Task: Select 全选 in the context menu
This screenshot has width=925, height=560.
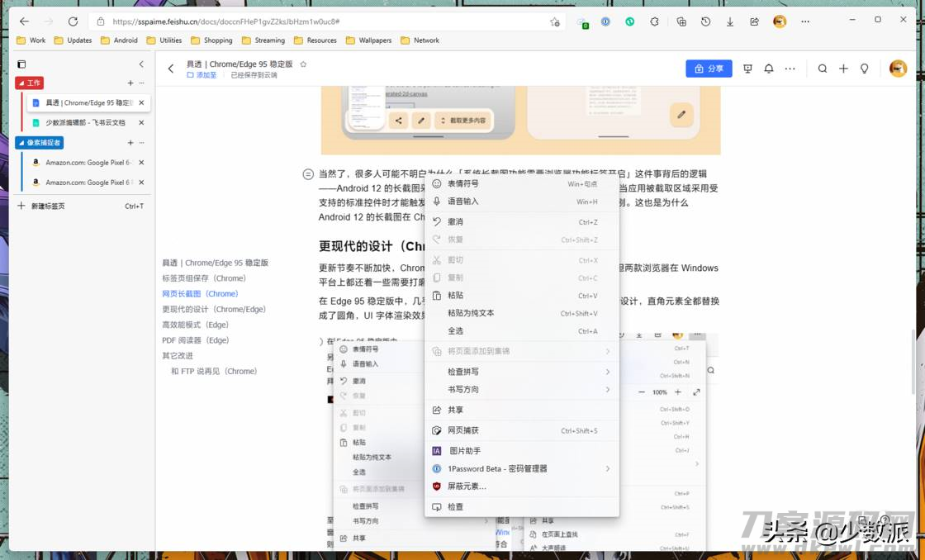Action: 521,330
